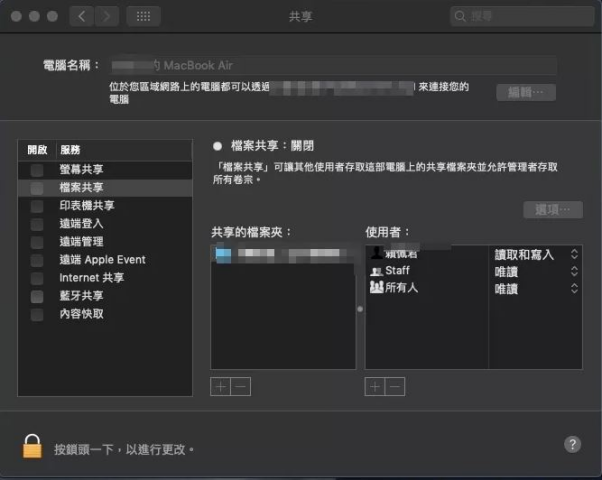Select 遠端登入 service row
The image size is (602, 480).
click(105, 224)
